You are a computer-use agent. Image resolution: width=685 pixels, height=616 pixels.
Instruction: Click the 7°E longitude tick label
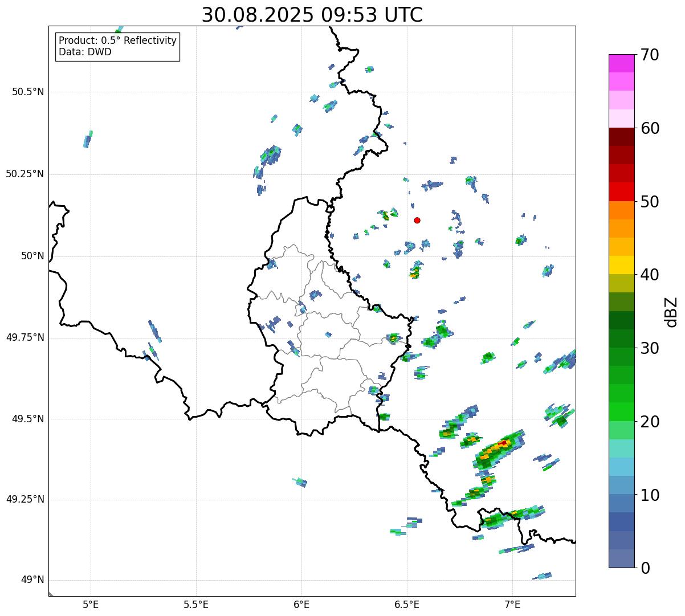(x=512, y=604)
